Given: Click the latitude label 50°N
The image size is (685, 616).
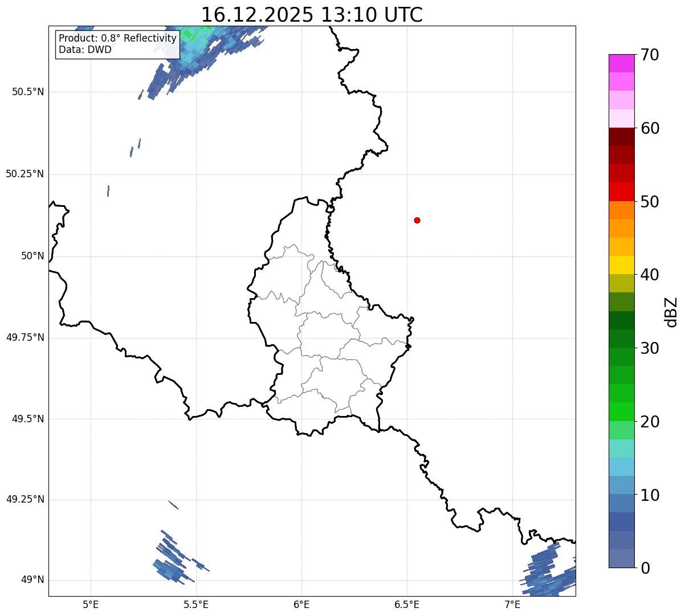Looking at the screenshot, I should pyautogui.click(x=32, y=256).
